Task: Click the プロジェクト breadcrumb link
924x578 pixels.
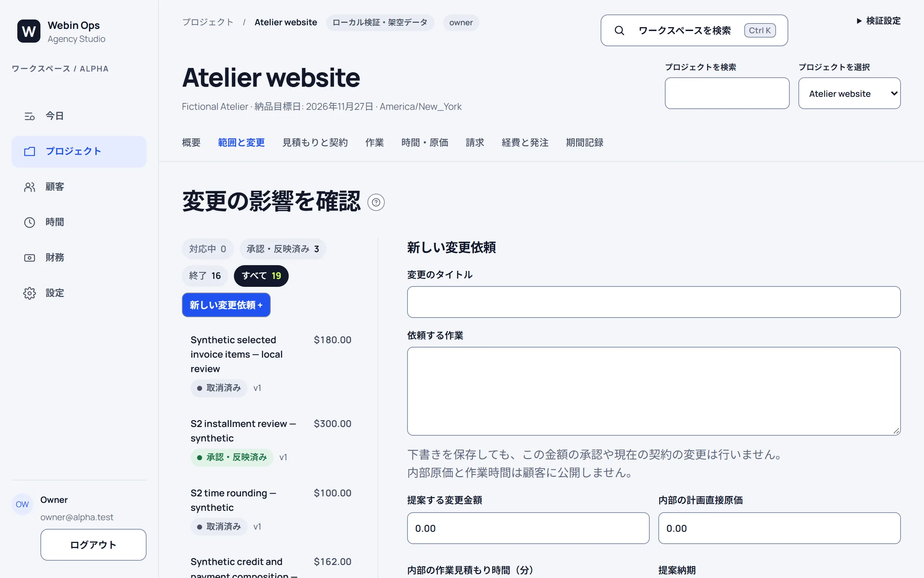Action: [208, 22]
